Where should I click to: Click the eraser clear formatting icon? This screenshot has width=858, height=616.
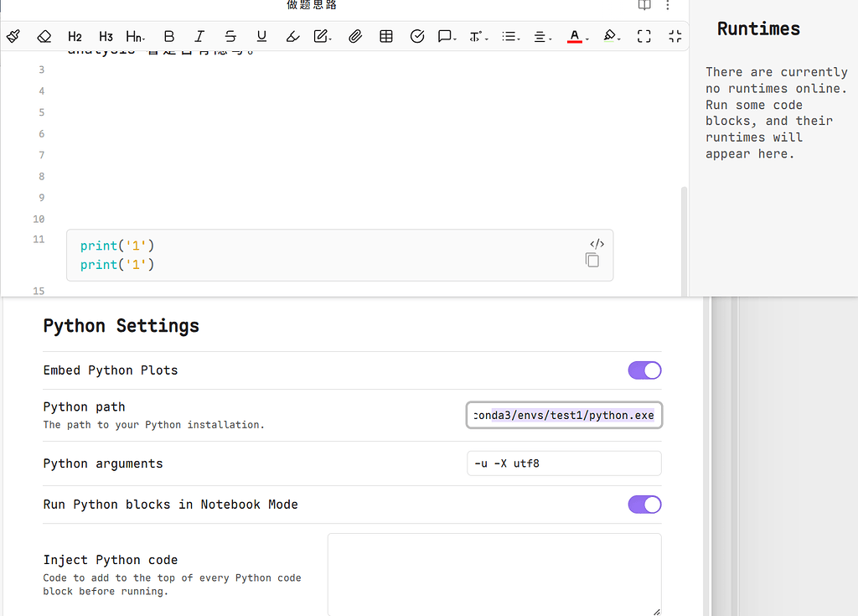44,36
